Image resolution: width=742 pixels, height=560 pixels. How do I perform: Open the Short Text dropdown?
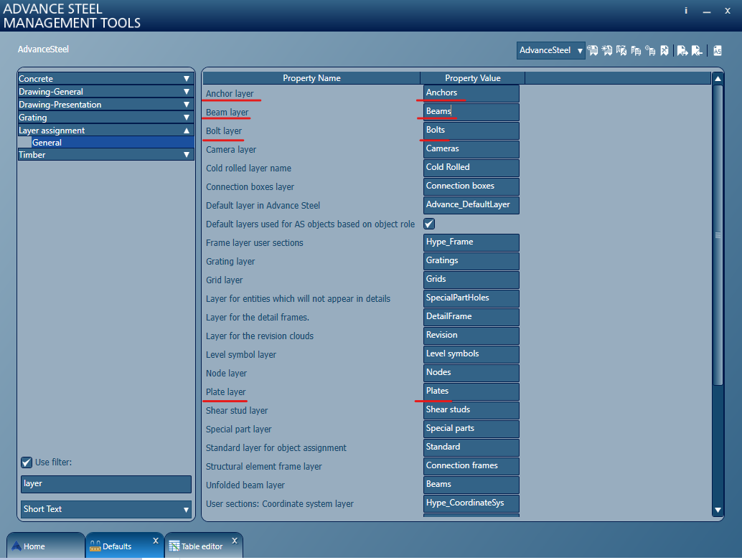(x=105, y=509)
